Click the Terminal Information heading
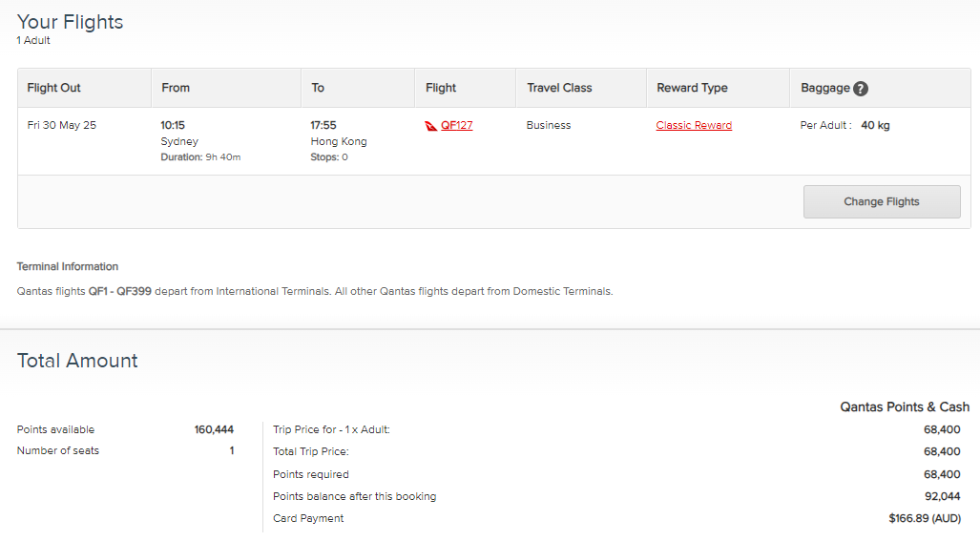This screenshot has width=980, height=541. [x=68, y=267]
